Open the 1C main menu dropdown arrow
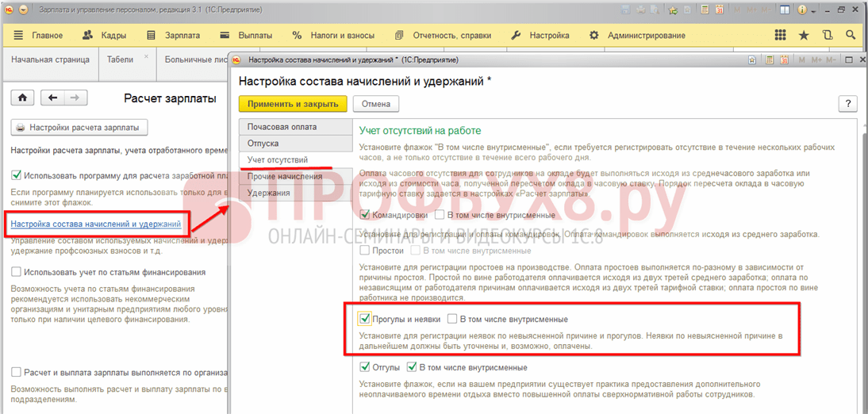 pyautogui.click(x=22, y=10)
